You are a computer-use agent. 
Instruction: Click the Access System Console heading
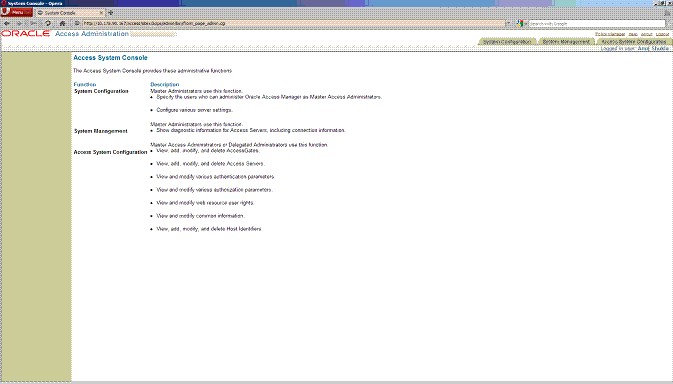point(110,57)
